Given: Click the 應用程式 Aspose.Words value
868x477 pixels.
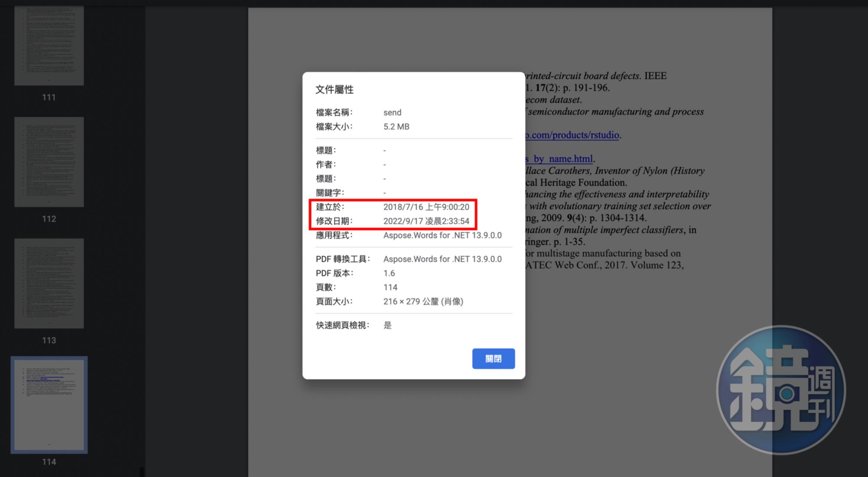Looking at the screenshot, I should click(442, 235).
